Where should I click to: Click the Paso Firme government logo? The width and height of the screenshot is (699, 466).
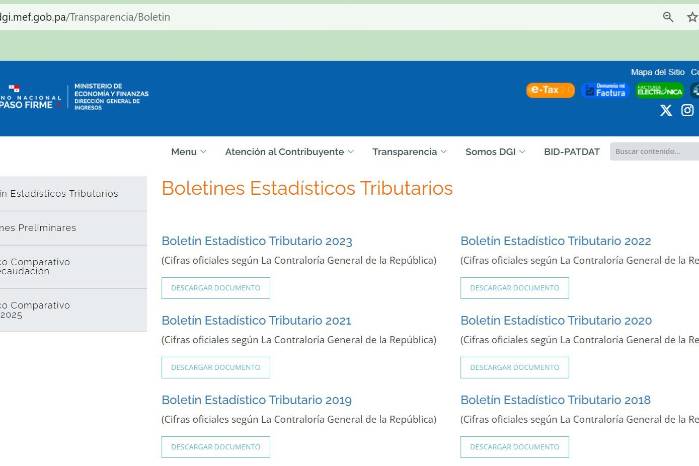click(x=30, y=97)
